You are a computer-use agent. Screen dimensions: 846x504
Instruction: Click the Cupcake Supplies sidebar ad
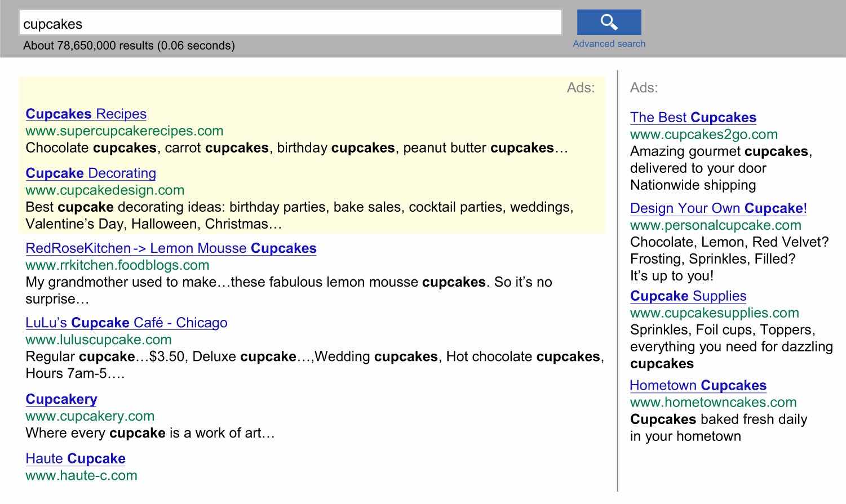tap(688, 296)
